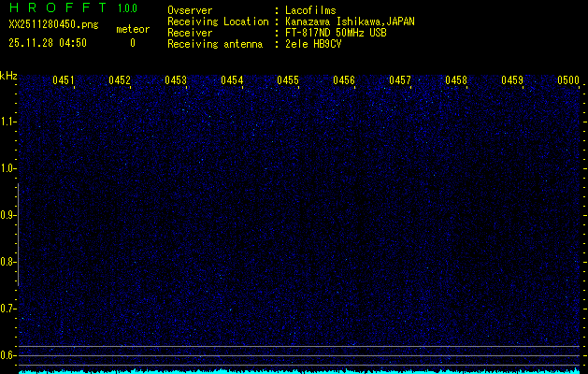Click the 0500 time marker
The image size is (588, 374).
pos(568,80)
